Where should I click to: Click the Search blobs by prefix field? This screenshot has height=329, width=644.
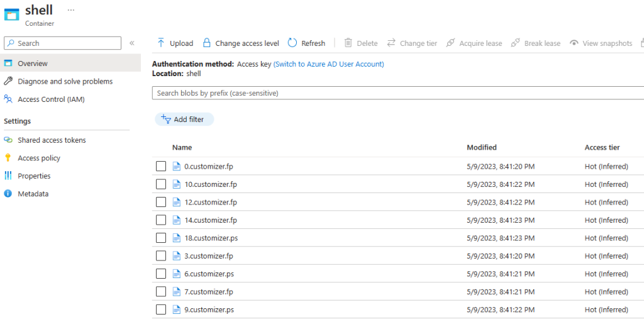point(397,93)
